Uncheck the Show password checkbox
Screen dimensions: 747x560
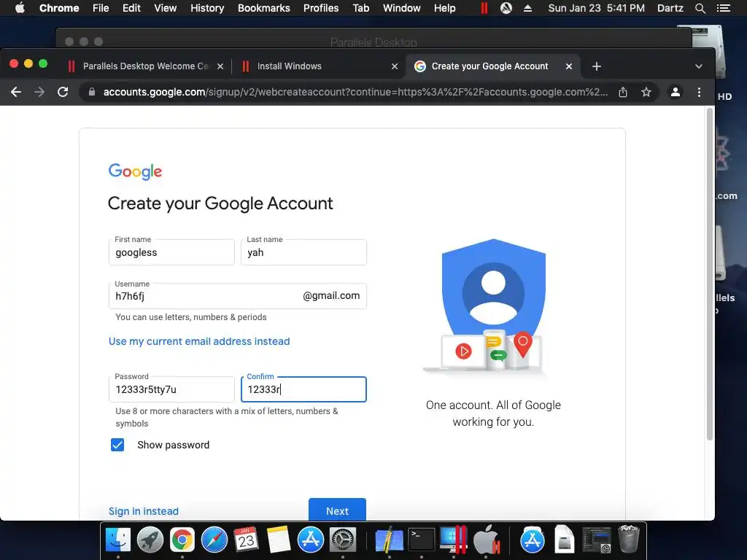coord(117,445)
